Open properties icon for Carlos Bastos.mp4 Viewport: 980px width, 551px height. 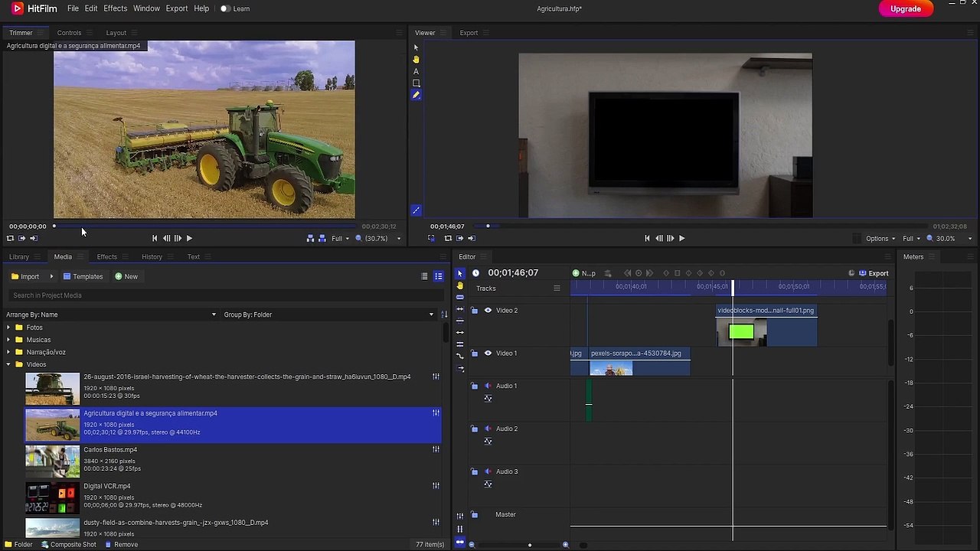tap(436, 449)
